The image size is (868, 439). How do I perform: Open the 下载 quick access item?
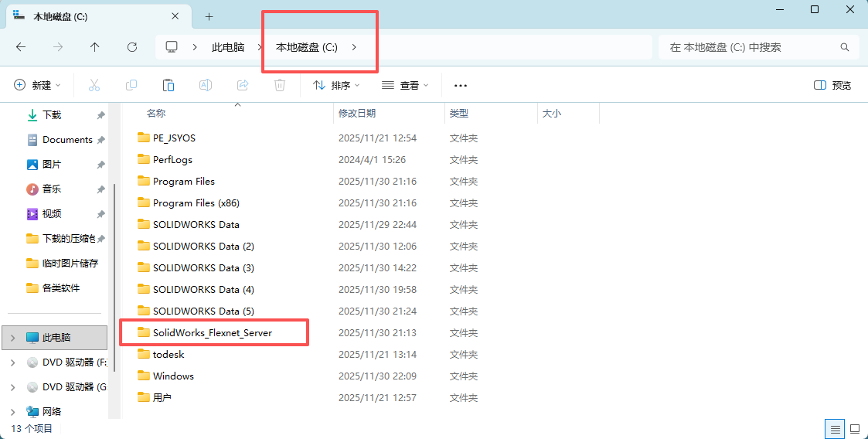[x=52, y=114]
